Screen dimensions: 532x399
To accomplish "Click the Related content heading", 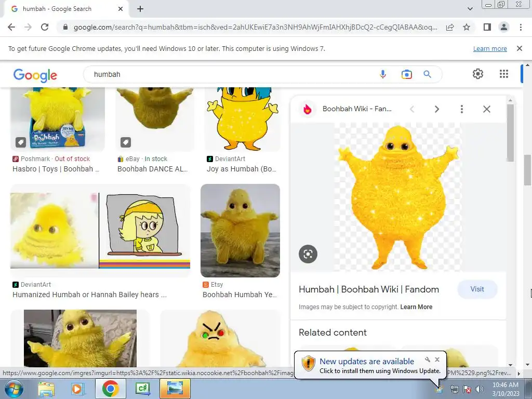I will pyautogui.click(x=332, y=332).
